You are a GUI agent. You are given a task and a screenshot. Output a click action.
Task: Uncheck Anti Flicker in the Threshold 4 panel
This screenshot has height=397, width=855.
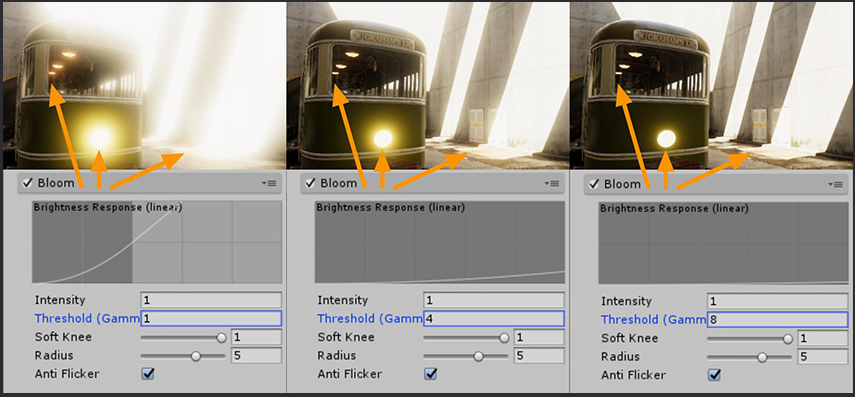431,374
